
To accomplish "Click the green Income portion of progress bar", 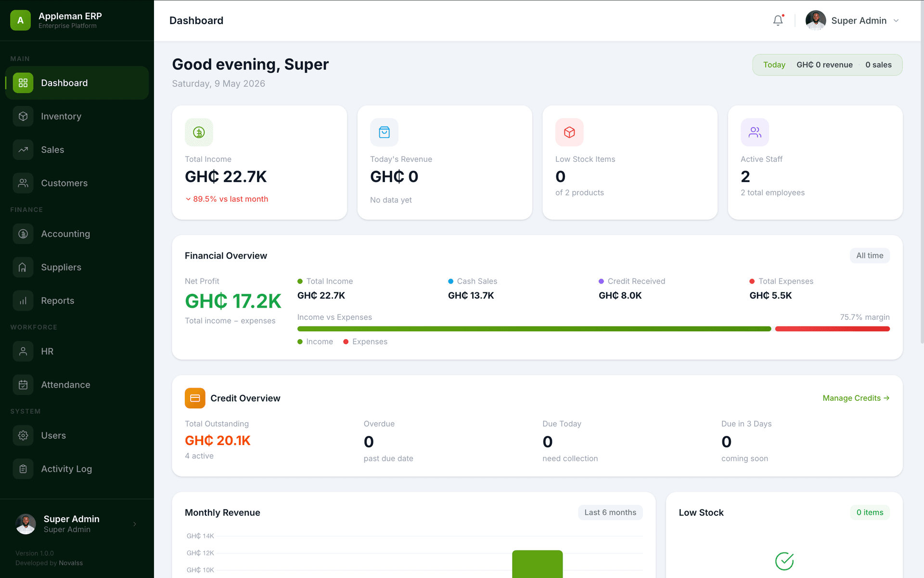I will (x=534, y=329).
